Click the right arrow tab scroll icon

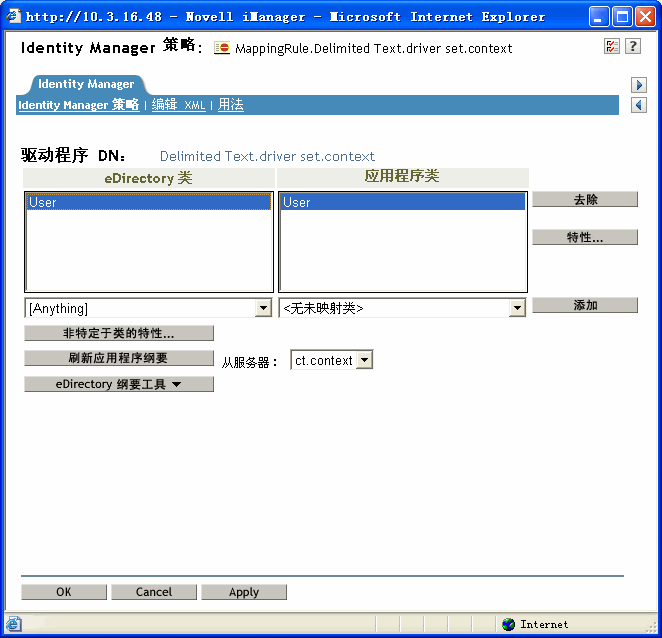tap(639, 85)
